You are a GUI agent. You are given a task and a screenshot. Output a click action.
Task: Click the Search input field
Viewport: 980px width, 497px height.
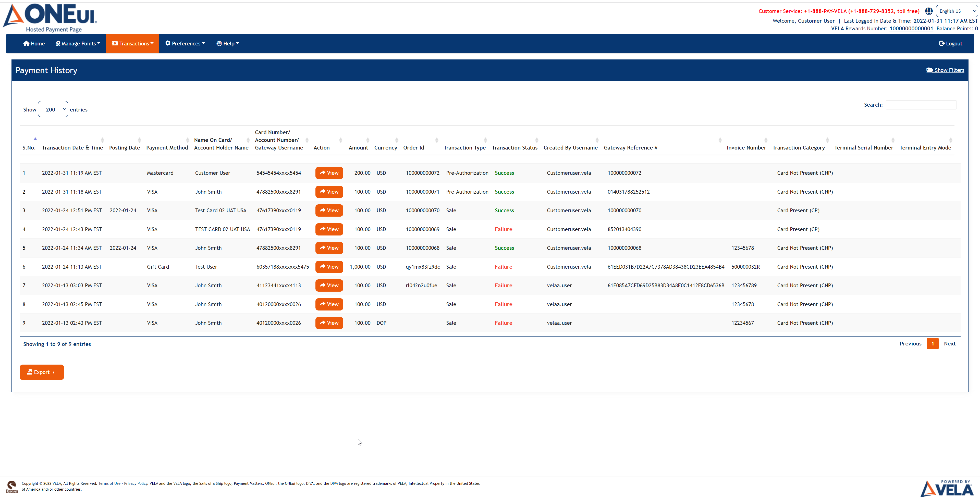pos(921,105)
